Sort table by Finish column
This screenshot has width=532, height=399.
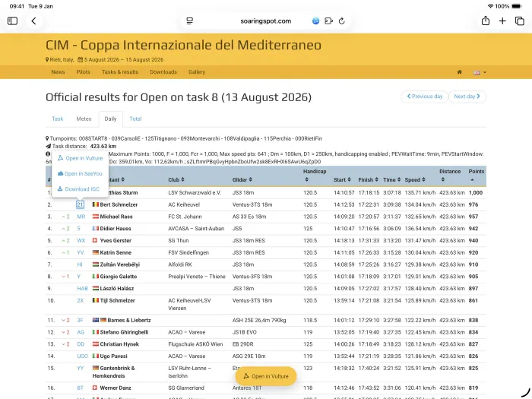point(368,179)
